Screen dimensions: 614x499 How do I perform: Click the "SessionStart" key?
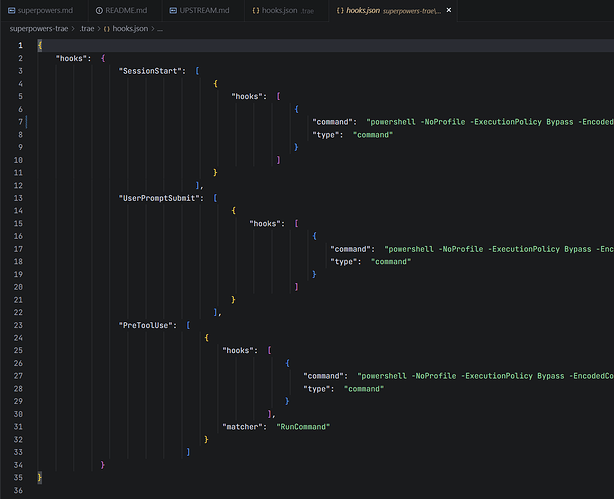pyautogui.click(x=150, y=71)
